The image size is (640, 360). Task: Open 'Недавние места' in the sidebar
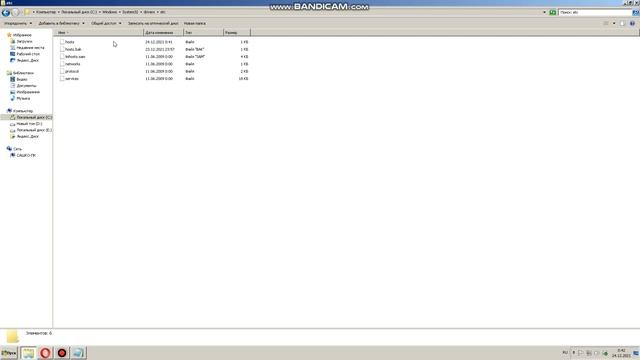click(x=30, y=48)
